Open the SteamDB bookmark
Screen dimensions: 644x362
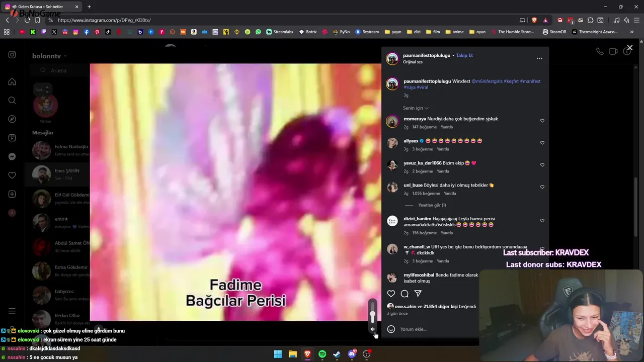click(554, 32)
